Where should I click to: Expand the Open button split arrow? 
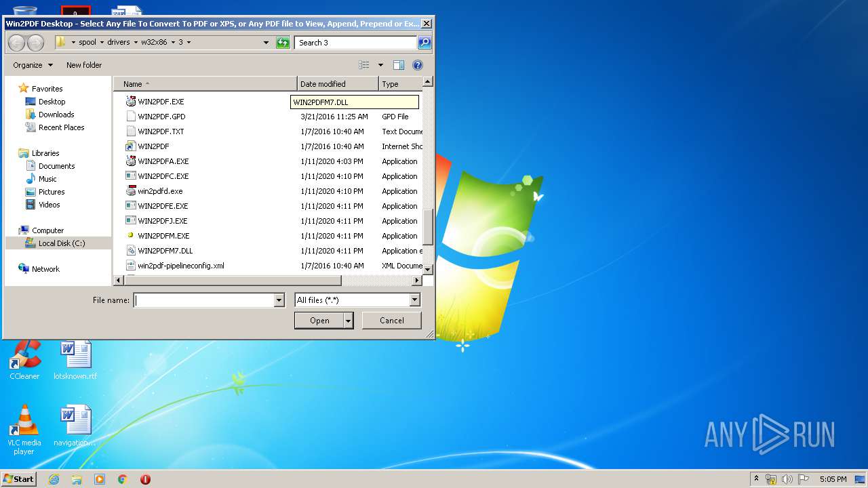click(x=349, y=321)
